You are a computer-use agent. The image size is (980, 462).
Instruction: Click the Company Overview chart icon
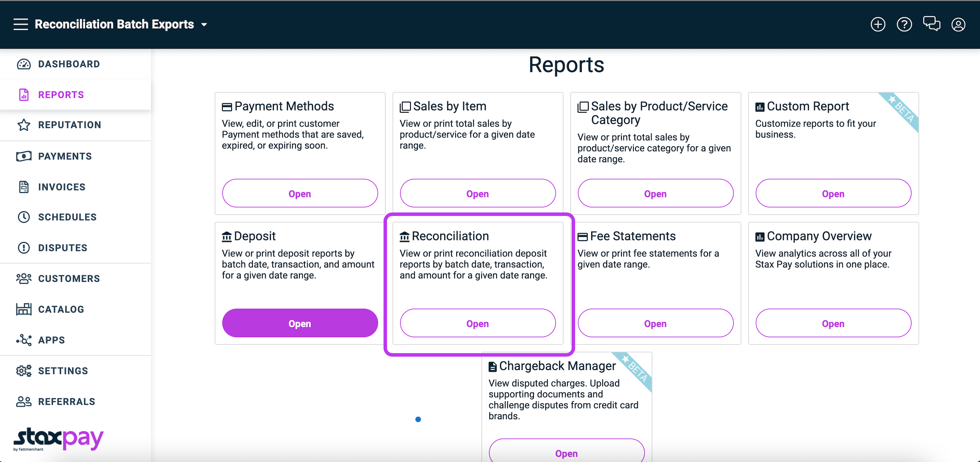coord(760,237)
